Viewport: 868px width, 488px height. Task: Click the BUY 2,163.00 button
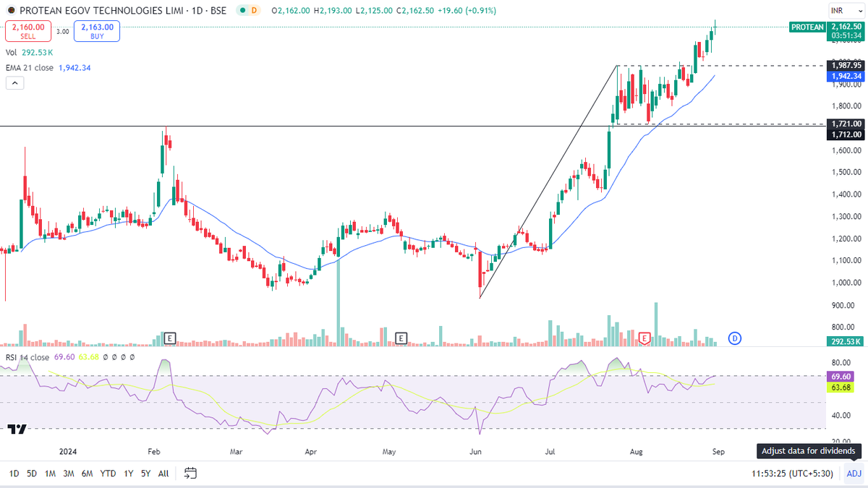coord(97,31)
